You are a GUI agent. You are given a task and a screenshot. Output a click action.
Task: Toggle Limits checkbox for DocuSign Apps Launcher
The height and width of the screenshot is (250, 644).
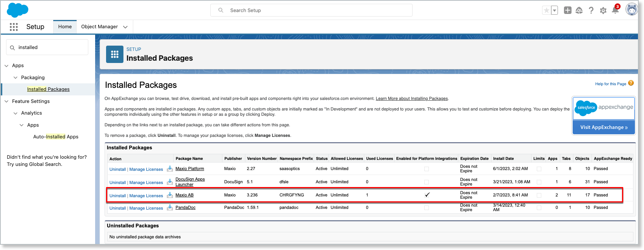[x=539, y=182]
